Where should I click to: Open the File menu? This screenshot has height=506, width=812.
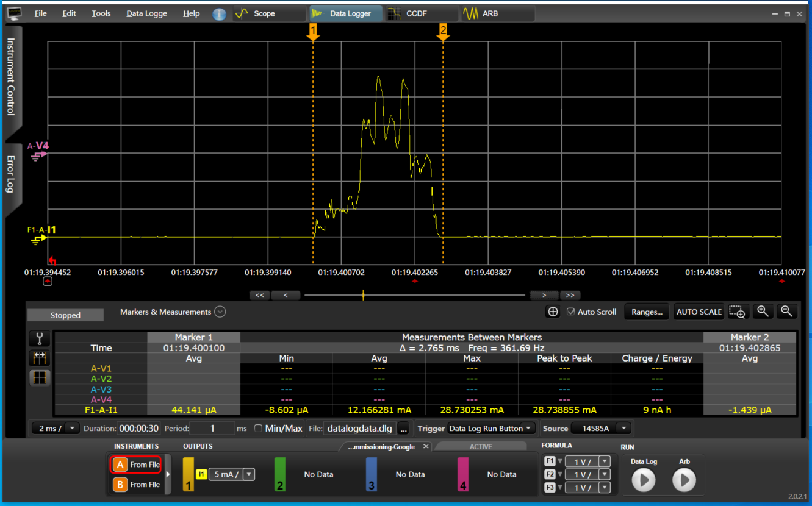coord(41,13)
